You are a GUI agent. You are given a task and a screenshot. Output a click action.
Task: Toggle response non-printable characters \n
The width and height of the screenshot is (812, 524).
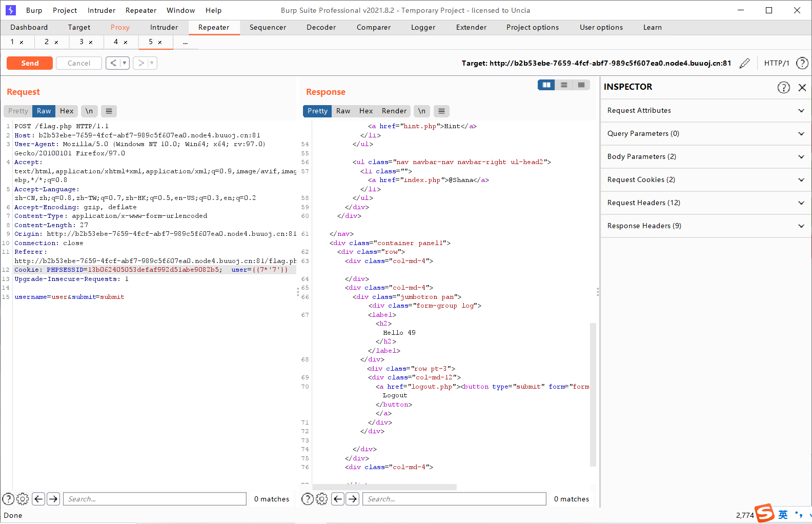(x=422, y=111)
